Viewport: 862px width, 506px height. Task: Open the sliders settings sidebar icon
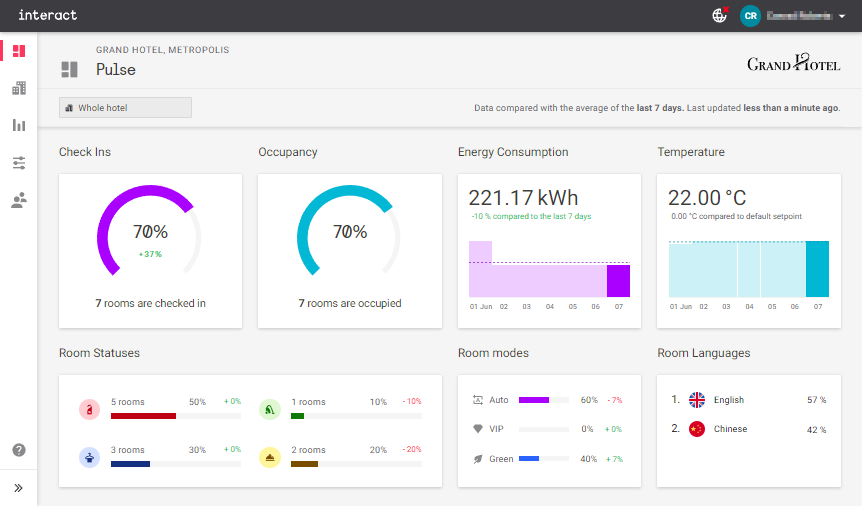click(19, 163)
